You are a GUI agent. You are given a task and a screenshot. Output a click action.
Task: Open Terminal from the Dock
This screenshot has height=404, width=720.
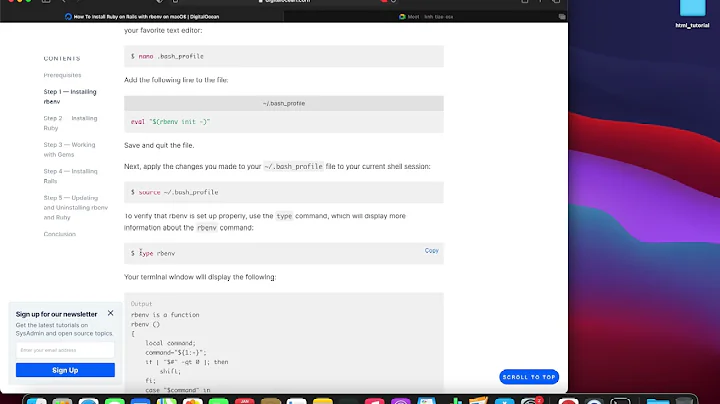click(x=620, y=401)
